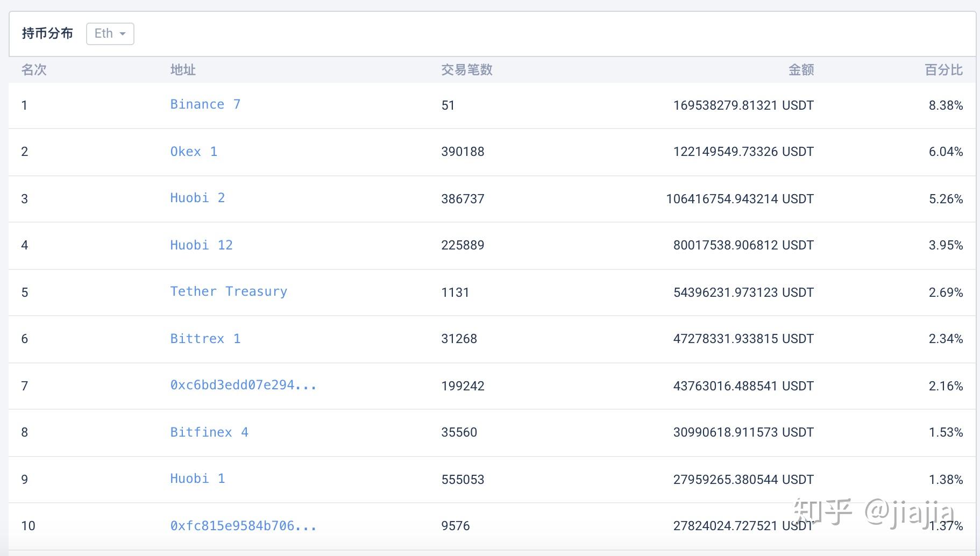Click transaction count 35560
The image size is (980, 556).
pos(459,432)
